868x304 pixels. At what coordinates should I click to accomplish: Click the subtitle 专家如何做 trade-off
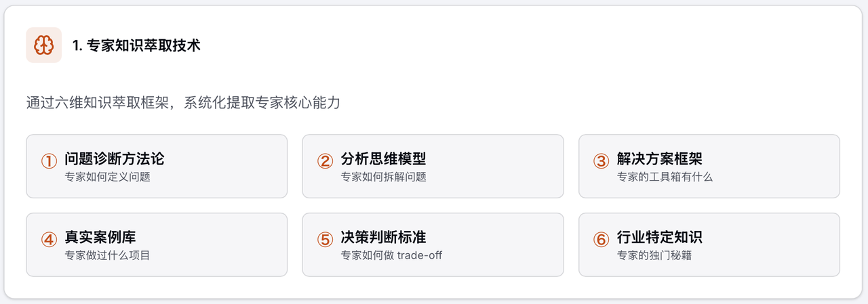[391, 255]
